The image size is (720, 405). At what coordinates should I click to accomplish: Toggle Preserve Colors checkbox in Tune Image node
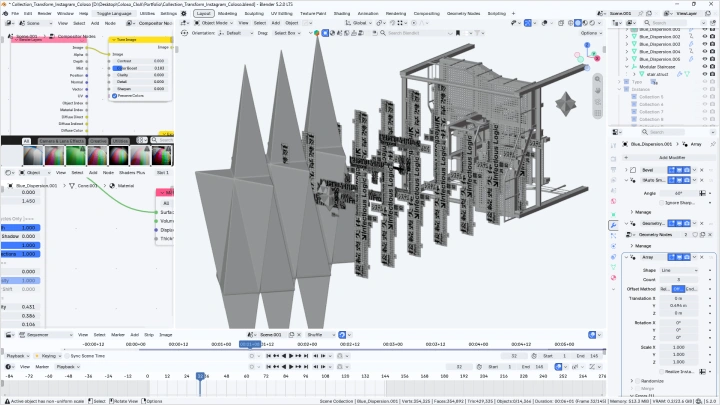115,96
